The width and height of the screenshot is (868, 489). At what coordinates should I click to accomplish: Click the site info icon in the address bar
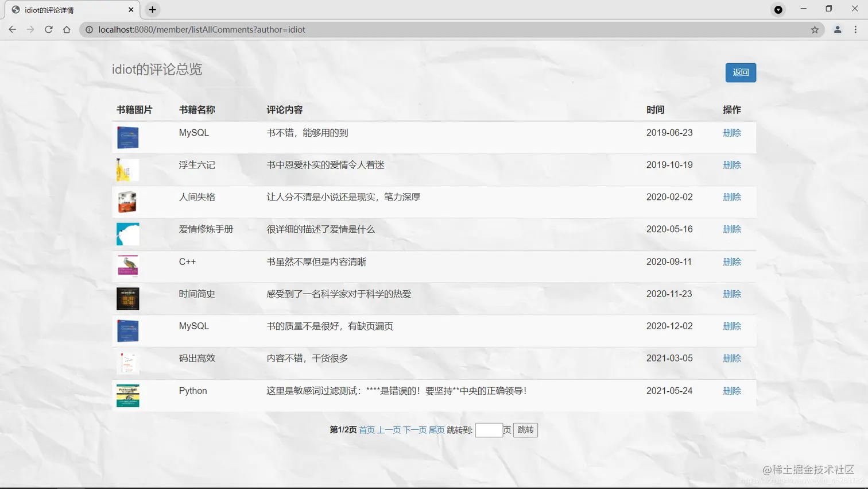[91, 29]
